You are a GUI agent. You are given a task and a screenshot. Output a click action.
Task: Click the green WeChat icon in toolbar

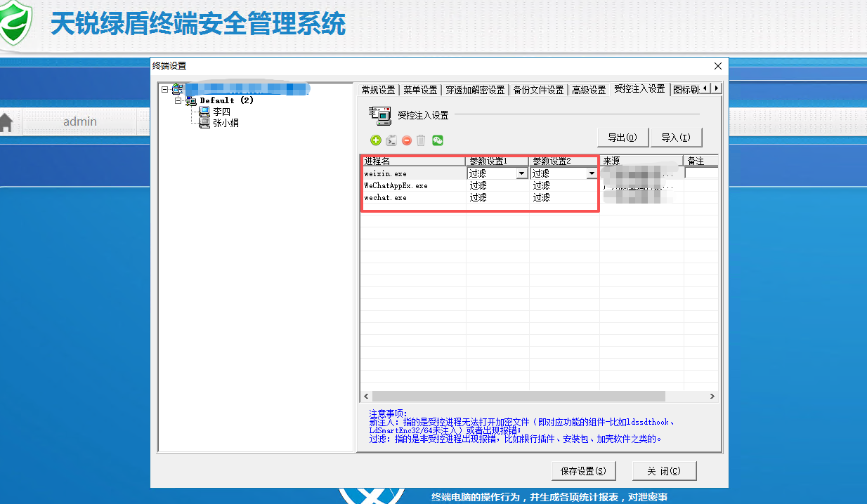(438, 140)
